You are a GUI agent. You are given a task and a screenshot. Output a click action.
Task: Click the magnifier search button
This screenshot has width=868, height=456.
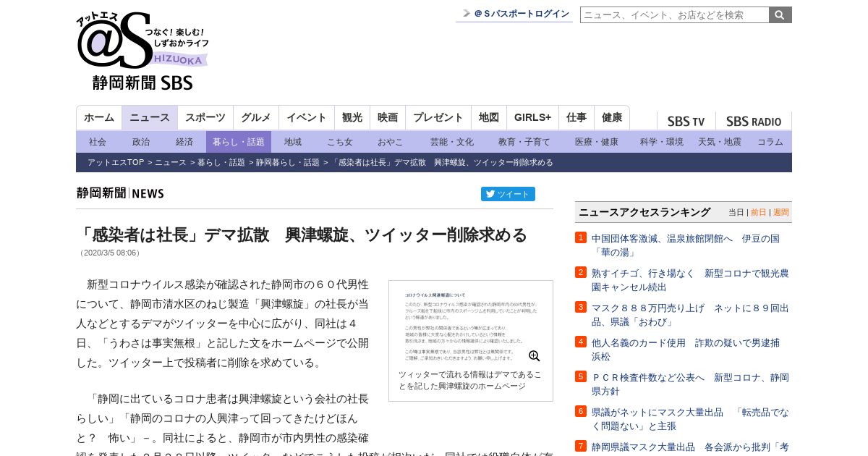780,14
